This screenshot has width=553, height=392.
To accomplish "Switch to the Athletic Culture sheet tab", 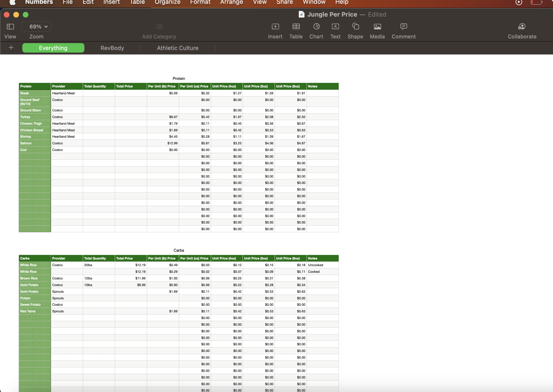I will [x=177, y=48].
